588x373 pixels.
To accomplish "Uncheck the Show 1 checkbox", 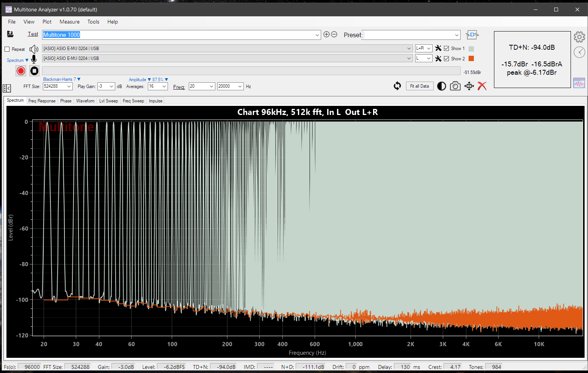I will coord(447,49).
